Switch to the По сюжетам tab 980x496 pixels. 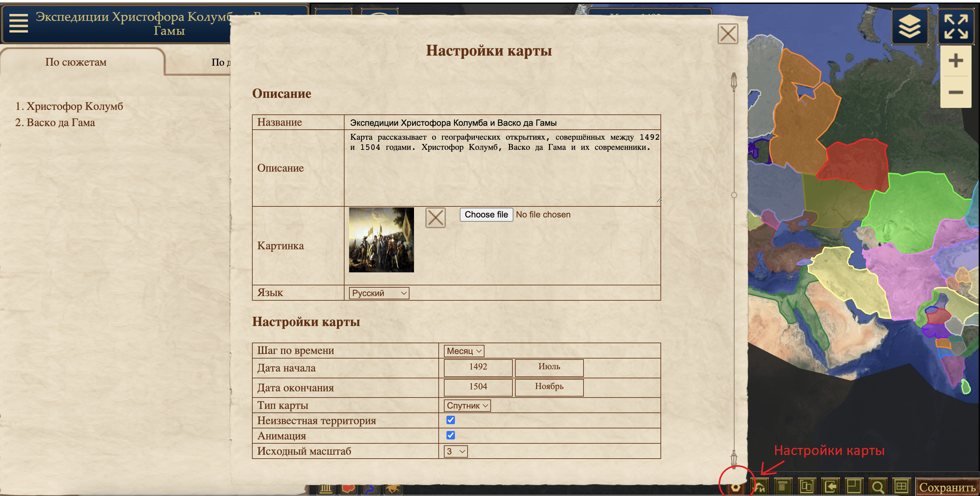pos(76,62)
